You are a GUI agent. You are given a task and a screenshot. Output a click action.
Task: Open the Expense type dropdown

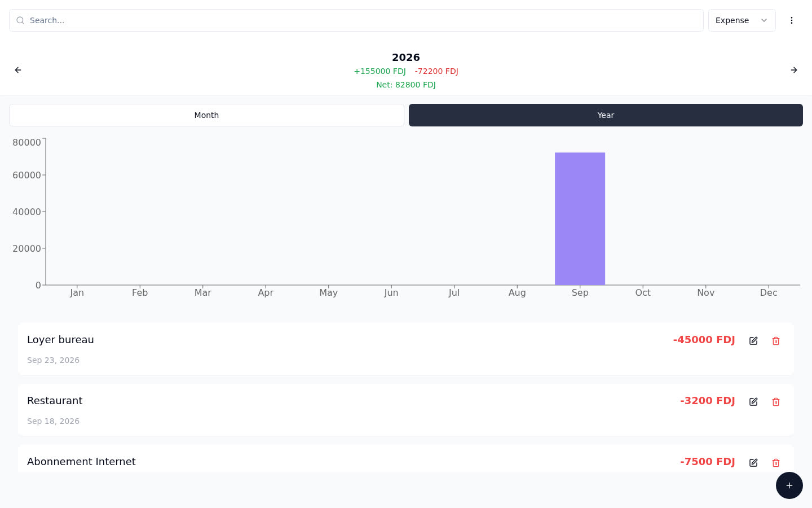click(742, 20)
